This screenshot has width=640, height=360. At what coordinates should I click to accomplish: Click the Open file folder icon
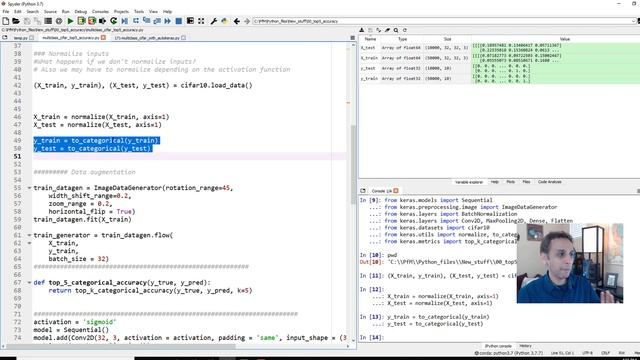(x=16, y=21)
